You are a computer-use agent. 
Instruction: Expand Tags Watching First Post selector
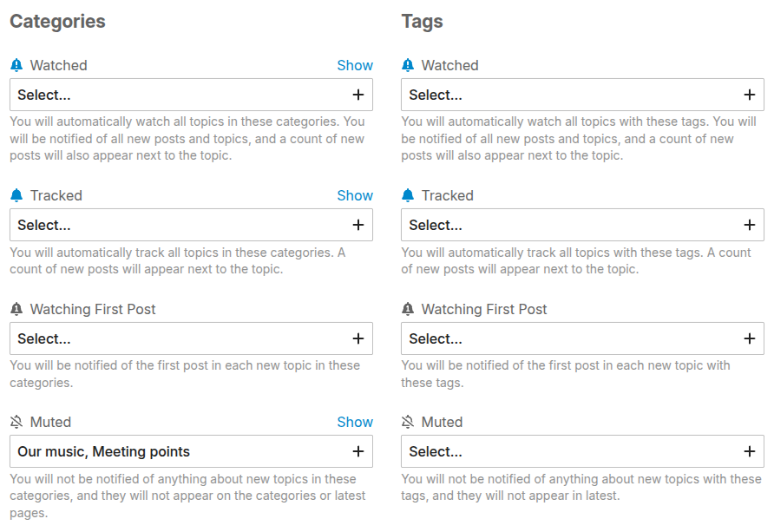582,338
